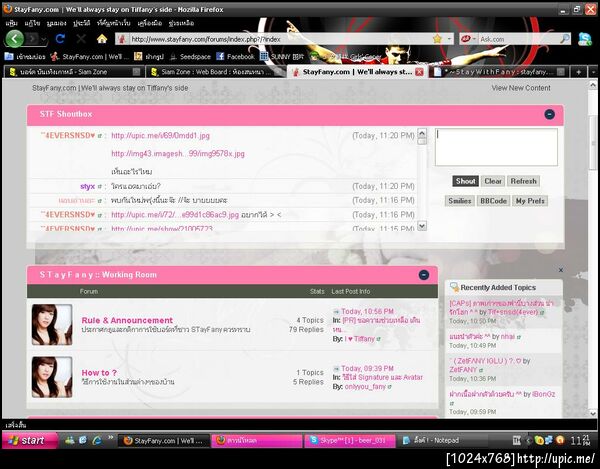Click the Ask.com search field
The image size is (600, 469).
[x=518, y=39]
